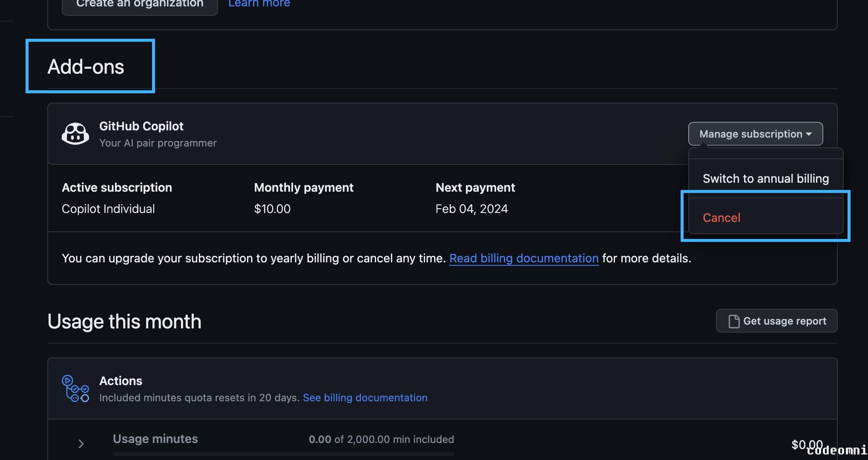Click the Usage minutes label
The image size is (868, 460).
pos(155,439)
